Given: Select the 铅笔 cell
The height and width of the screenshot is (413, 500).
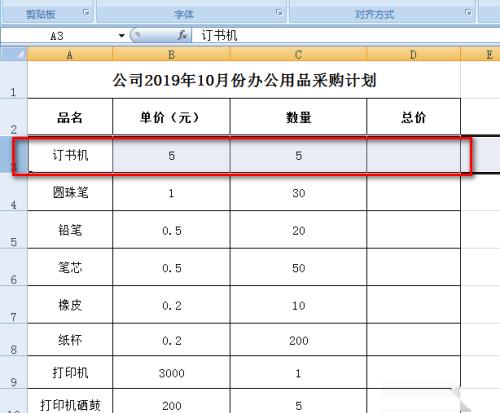Looking at the screenshot, I should 70,230.
